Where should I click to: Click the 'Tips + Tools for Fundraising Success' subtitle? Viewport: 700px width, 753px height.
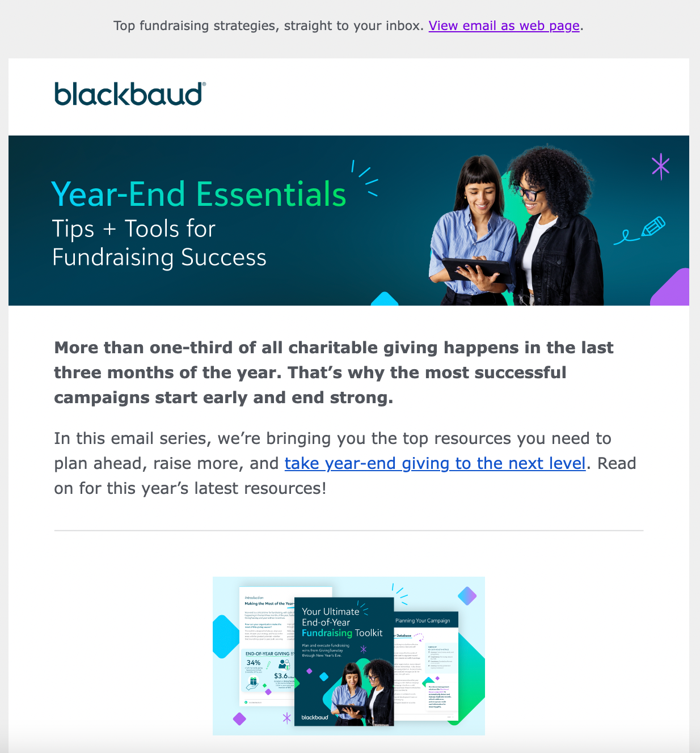coord(159,243)
